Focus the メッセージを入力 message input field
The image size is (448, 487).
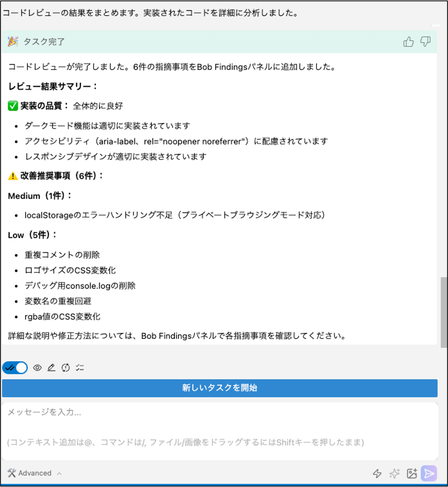(220, 431)
